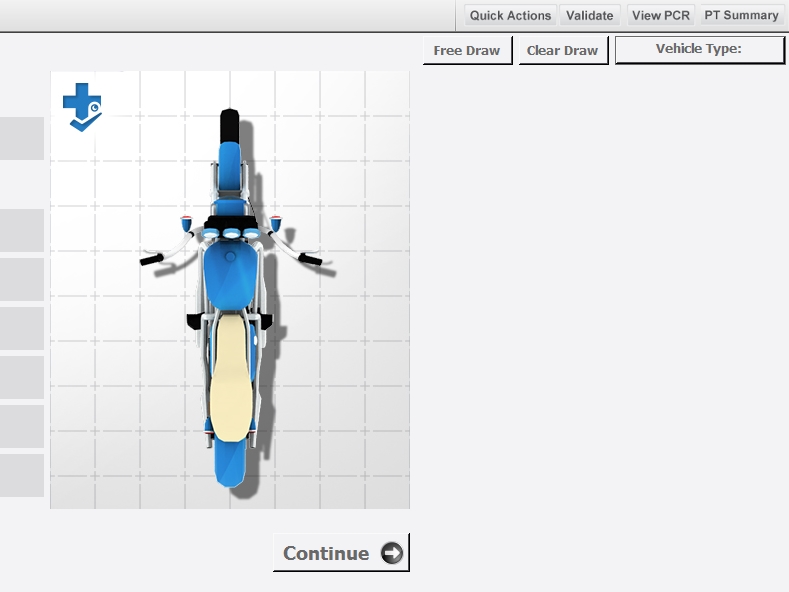789x592 pixels.
Task: Click the Continue button
Action: click(341, 553)
